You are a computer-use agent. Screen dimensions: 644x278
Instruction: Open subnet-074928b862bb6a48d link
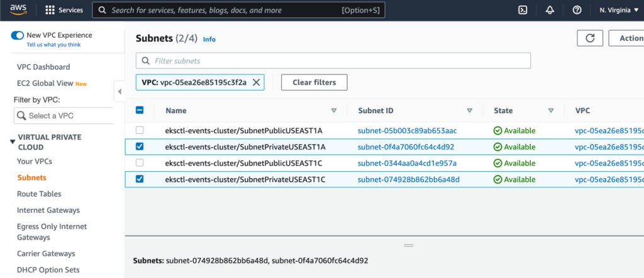click(409, 179)
